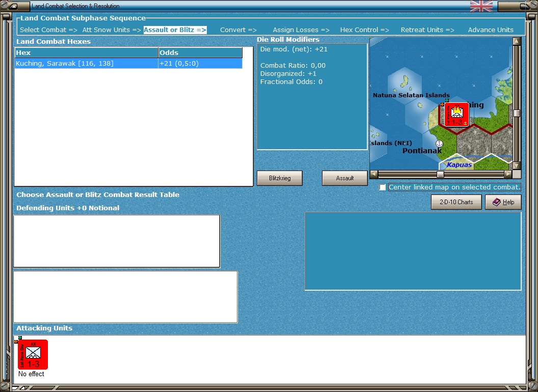Click map scroll right arrow

click(508, 174)
